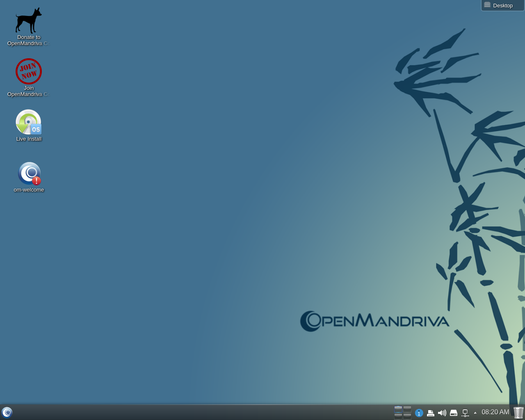Open the device notifier drive icon

453,413
